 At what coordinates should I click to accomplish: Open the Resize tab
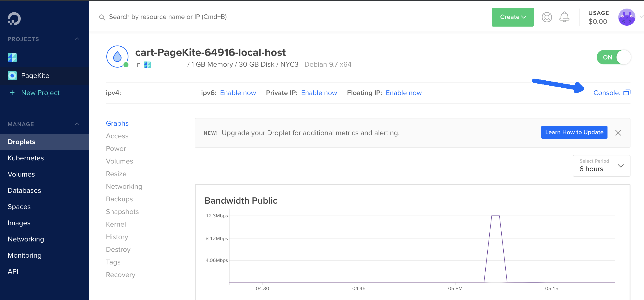pos(116,174)
